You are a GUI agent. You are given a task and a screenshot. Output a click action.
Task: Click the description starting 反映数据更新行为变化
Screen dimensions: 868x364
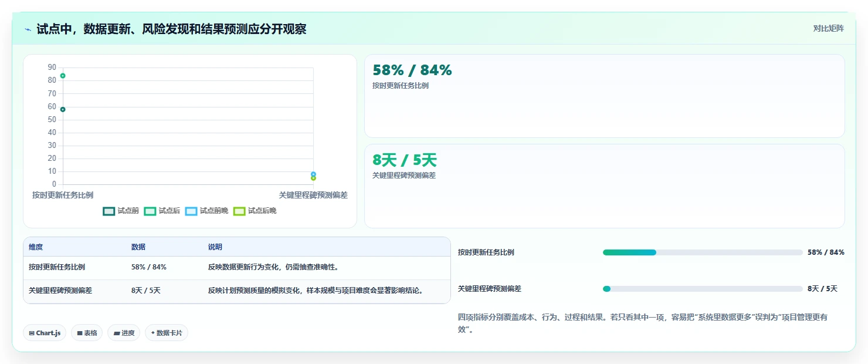coord(273,267)
